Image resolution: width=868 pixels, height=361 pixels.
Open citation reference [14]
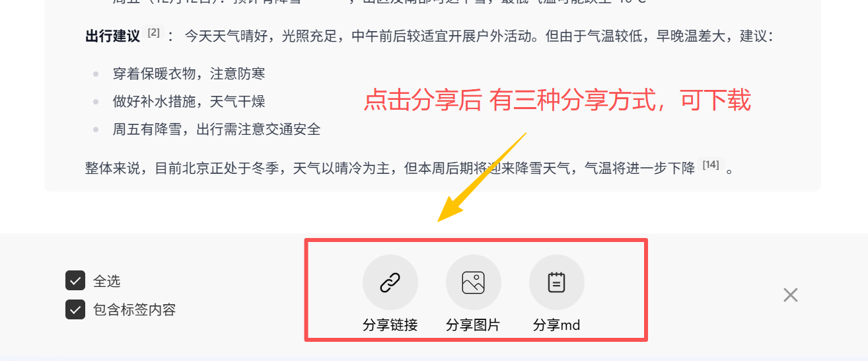(711, 165)
